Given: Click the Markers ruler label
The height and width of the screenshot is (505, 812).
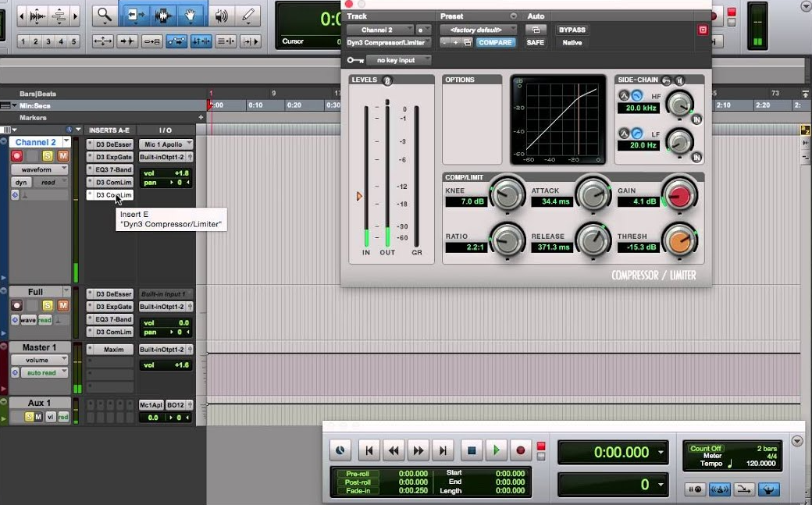Looking at the screenshot, I should coord(33,118).
